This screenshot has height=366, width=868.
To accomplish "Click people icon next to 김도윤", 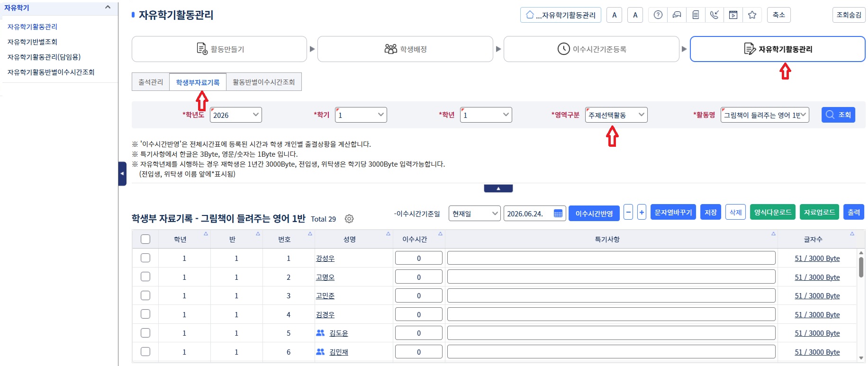I will click(320, 333).
